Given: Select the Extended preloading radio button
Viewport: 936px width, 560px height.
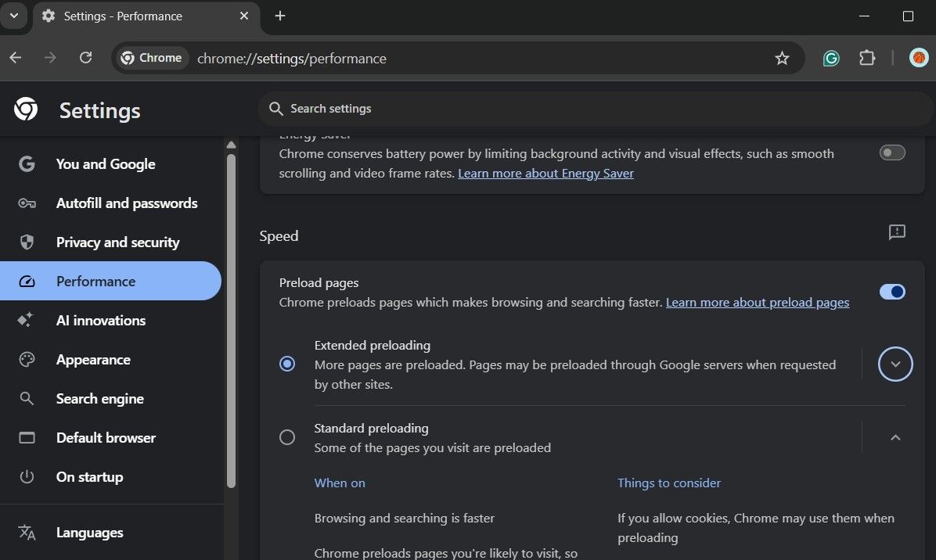Looking at the screenshot, I should (287, 364).
